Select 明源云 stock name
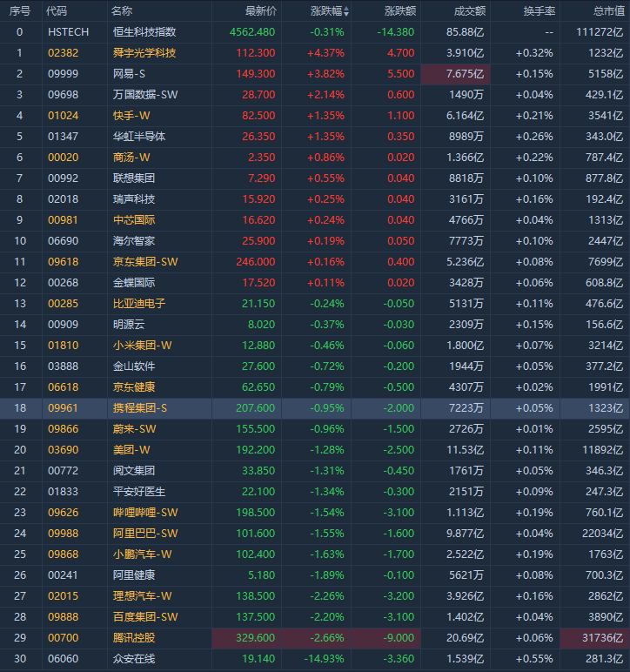630x672 pixels. (129, 325)
